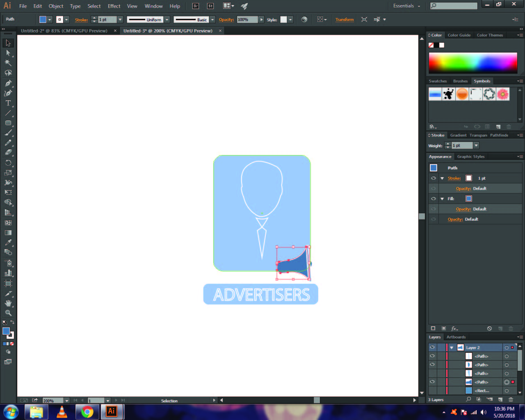Viewport: 525px width, 420px height.
Task: Open Weight dropdown in Stroke panel
Action: 476,146
